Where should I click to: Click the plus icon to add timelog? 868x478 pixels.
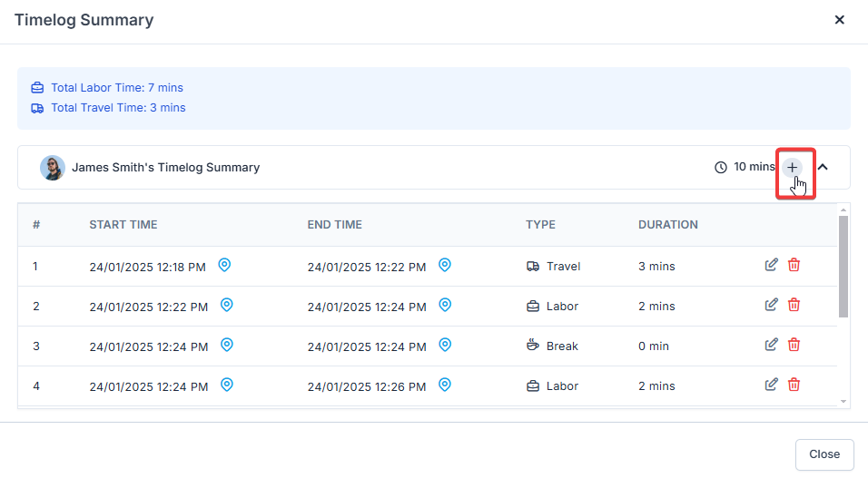click(x=793, y=167)
